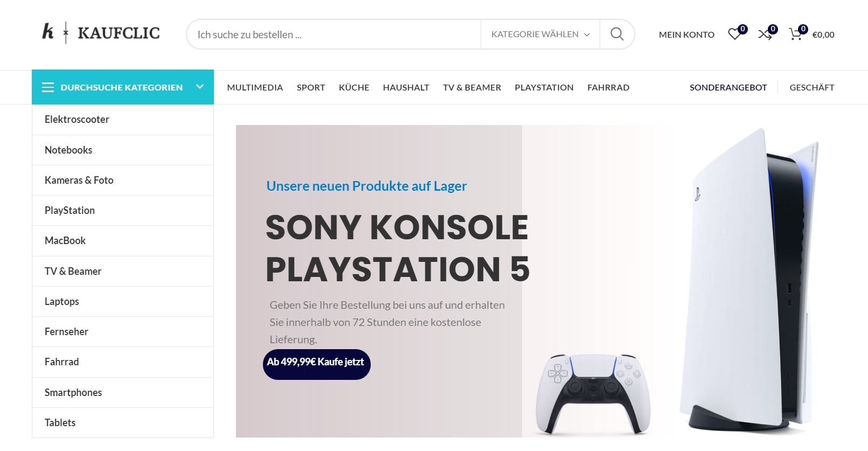Expand the Kategorie wählen dropdown
The width and height of the screenshot is (868, 451).
click(540, 34)
